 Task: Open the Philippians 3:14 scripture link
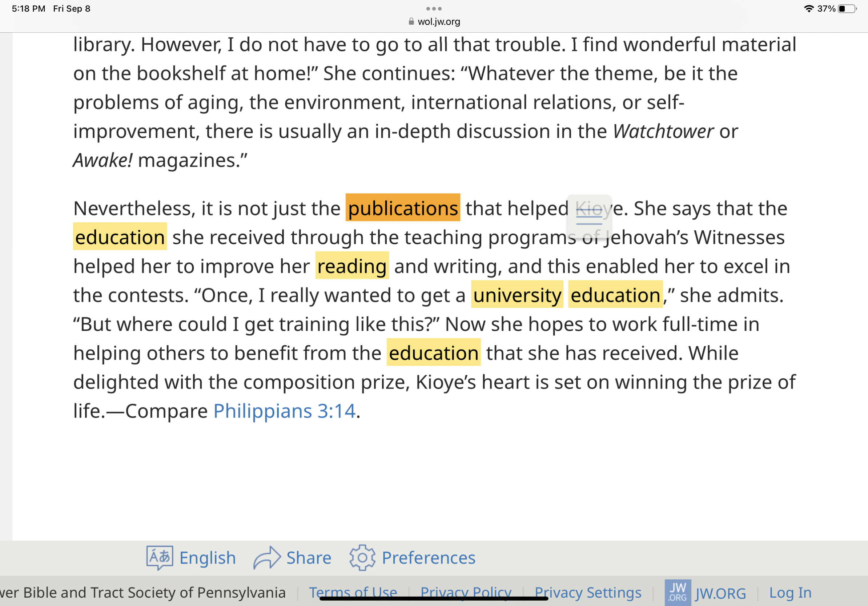click(x=285, y=411)
